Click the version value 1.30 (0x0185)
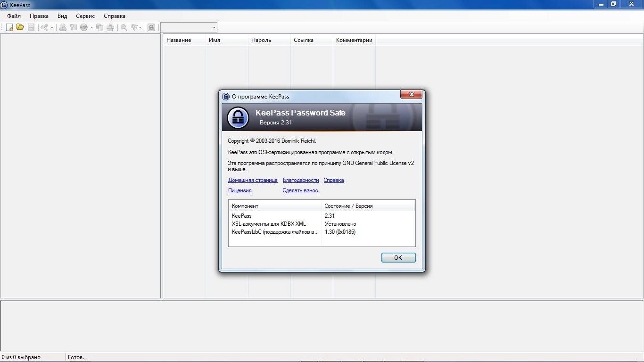The width and height of the screenshot is (644, 362). [340, 232]
